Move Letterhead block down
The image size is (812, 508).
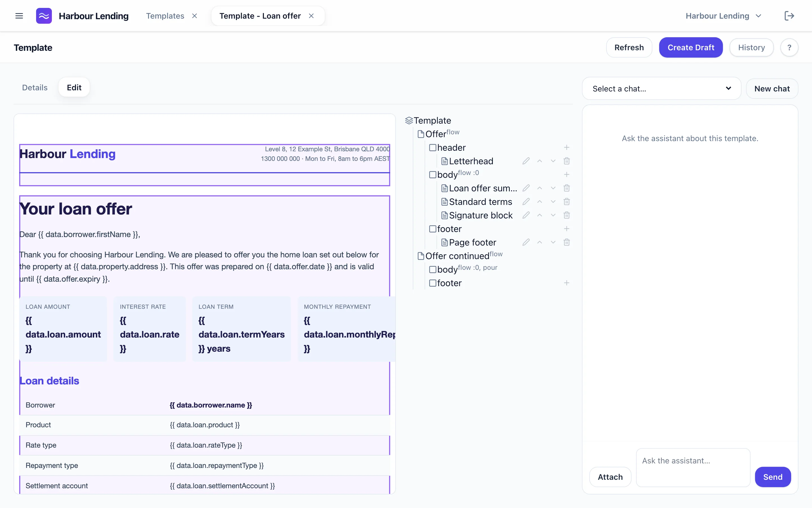pyautogui.click(x=553, y=161)
